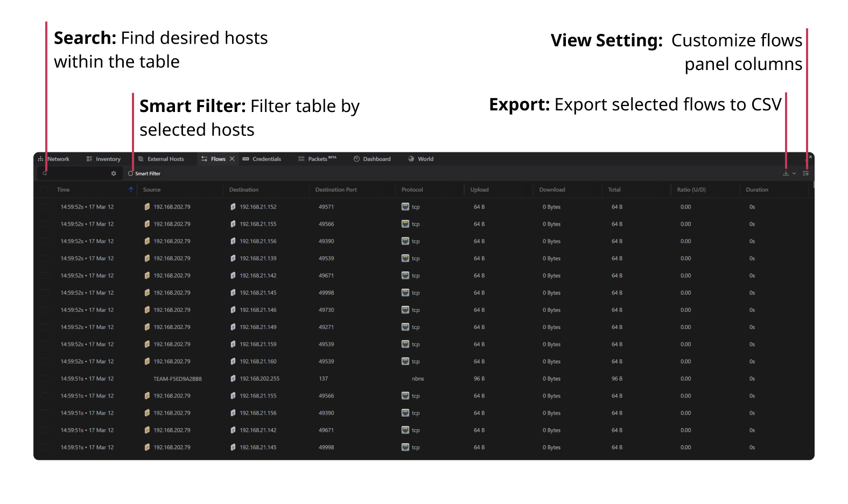Click the Export download icon
This screenshot has width=848, height=504.
click(x=786, y=173)
